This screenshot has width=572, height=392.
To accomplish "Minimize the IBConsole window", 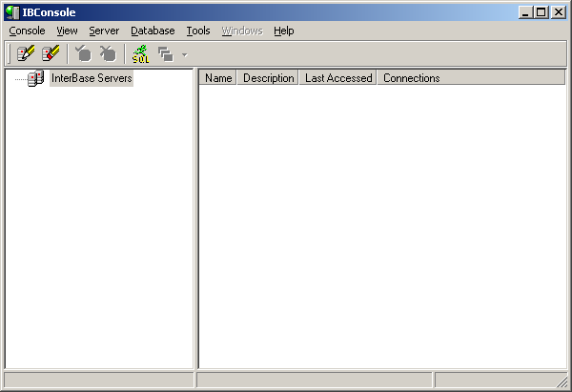I will tap(525, 12).
